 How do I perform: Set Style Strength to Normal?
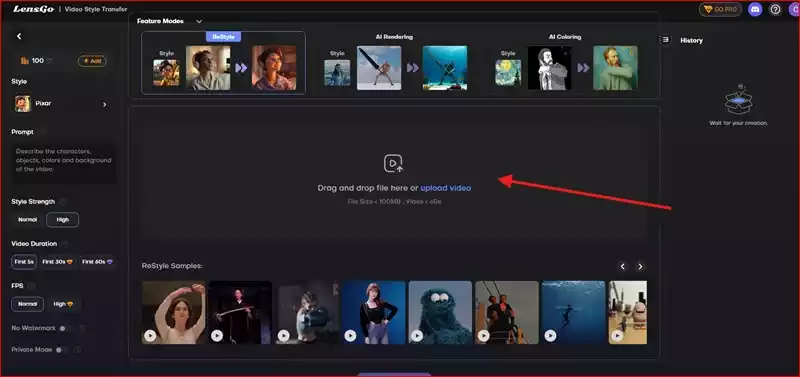pos(28,220)
